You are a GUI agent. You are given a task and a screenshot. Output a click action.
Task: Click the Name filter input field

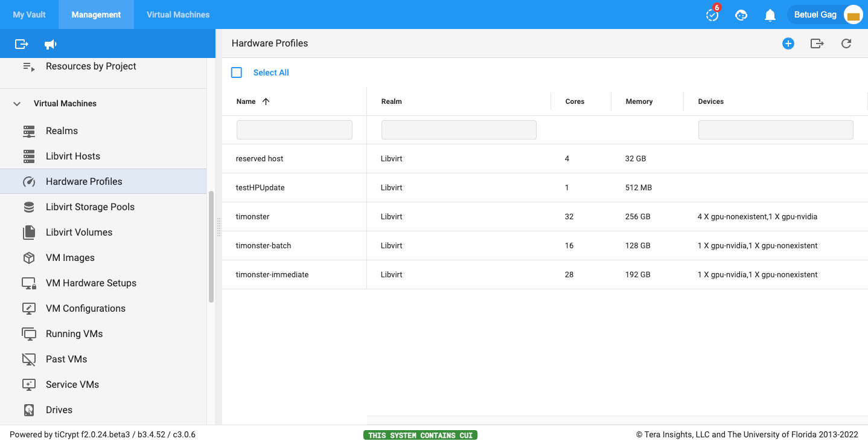click(x=294, y=130)
